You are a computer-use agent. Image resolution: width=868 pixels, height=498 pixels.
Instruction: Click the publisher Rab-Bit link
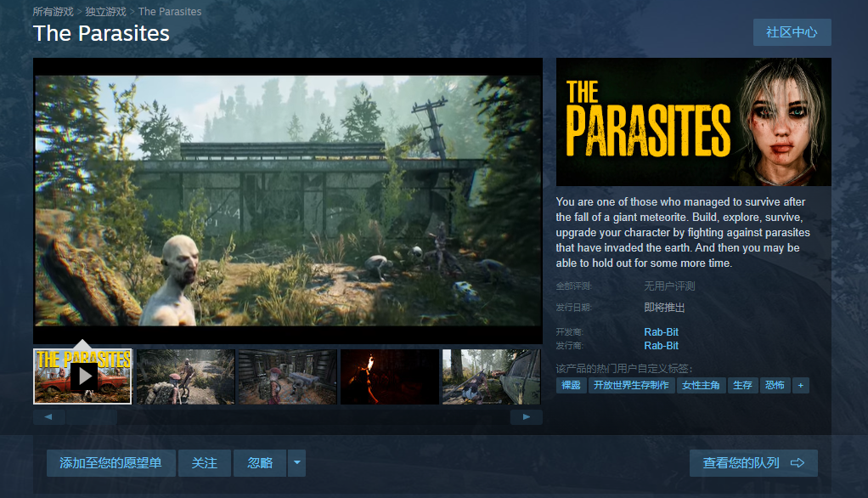pyautogui.click(x=661, y=346)
